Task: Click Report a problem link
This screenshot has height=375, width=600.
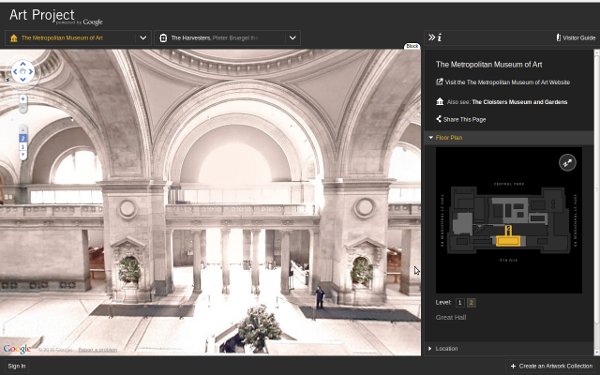Action: (98, 350)
